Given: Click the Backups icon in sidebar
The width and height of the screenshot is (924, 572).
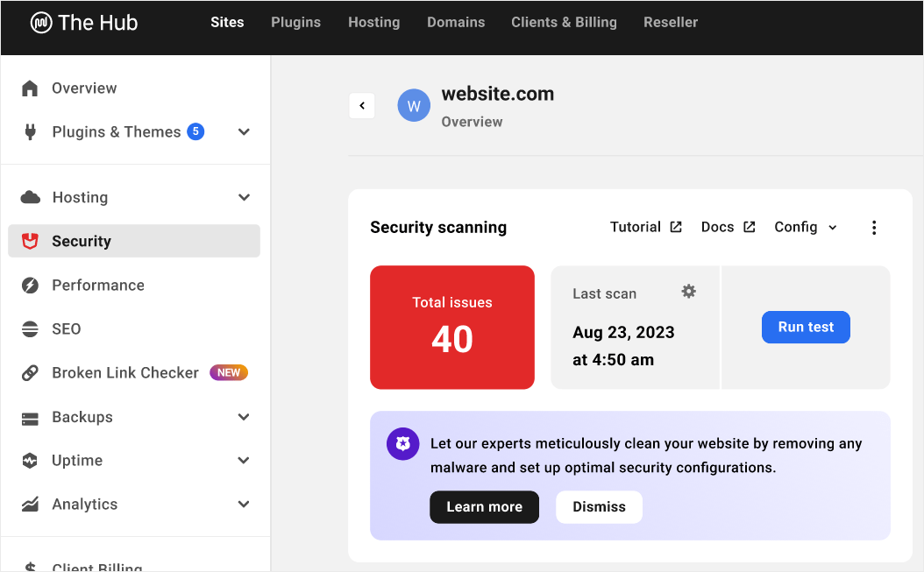Looking at the screenshot, I should coord(28,416).
